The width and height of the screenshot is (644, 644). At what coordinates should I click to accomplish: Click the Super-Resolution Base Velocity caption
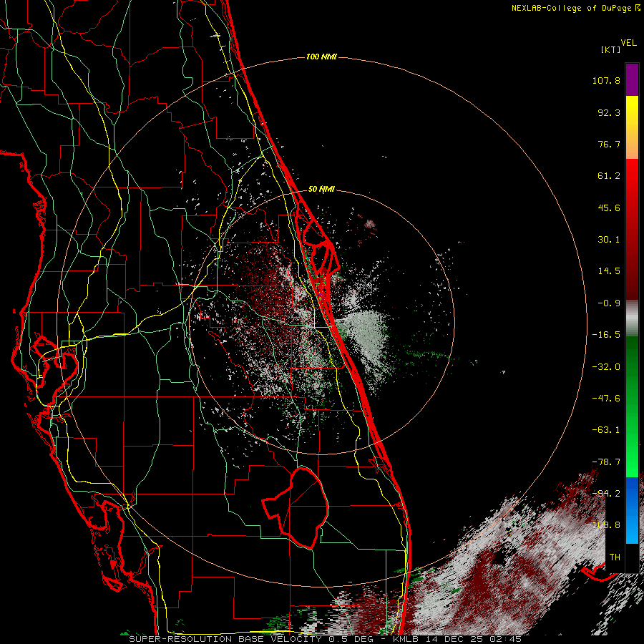(325, 639)
